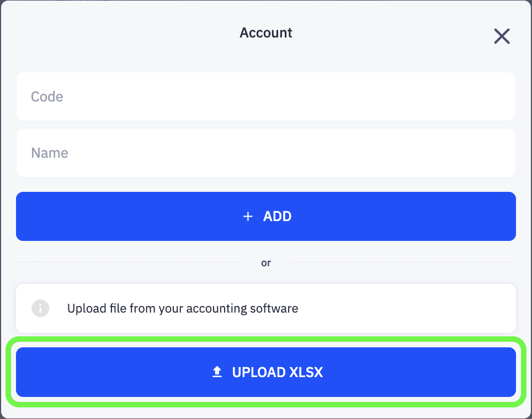Screen dimensions: 532x419
Task: Click the Code placeholder text
Action: (x=47, y=96)
